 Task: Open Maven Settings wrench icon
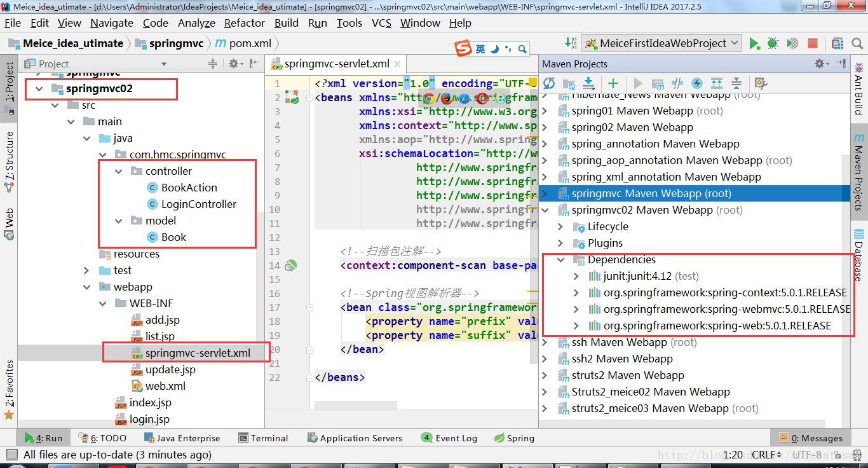(x=761, y=83)
